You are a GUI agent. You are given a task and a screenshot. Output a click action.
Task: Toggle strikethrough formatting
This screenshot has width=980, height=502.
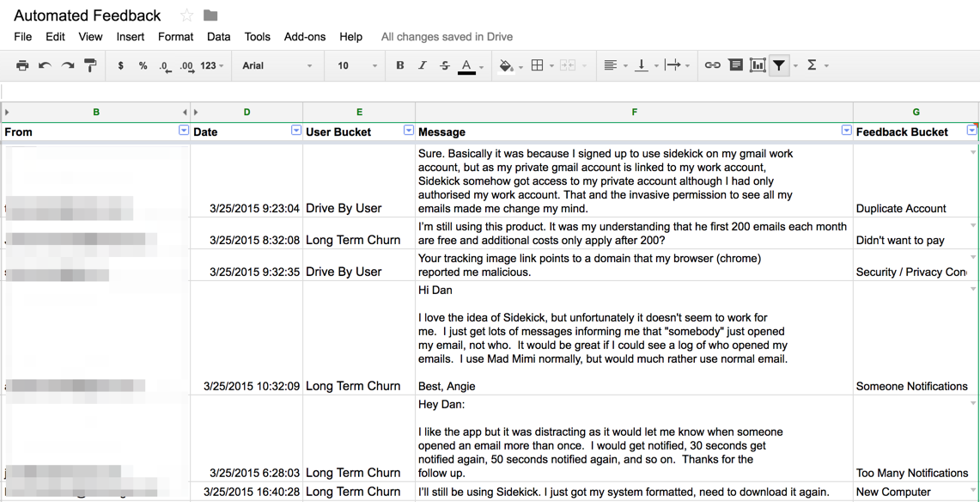(x=444, y=65)
